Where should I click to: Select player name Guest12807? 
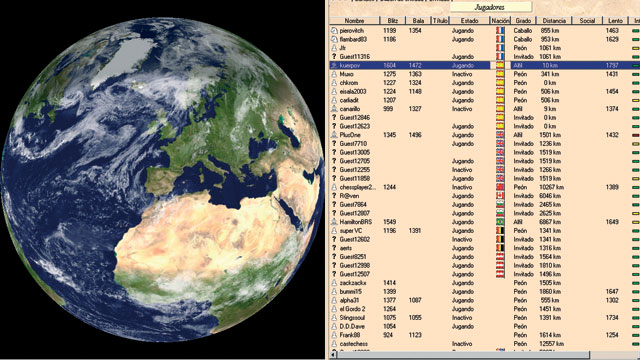pos(355,213)
